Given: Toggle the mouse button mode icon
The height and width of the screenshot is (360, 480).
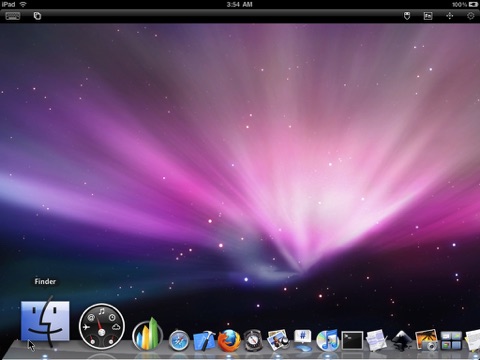Looking at the screenshot, I should (407, 16).
